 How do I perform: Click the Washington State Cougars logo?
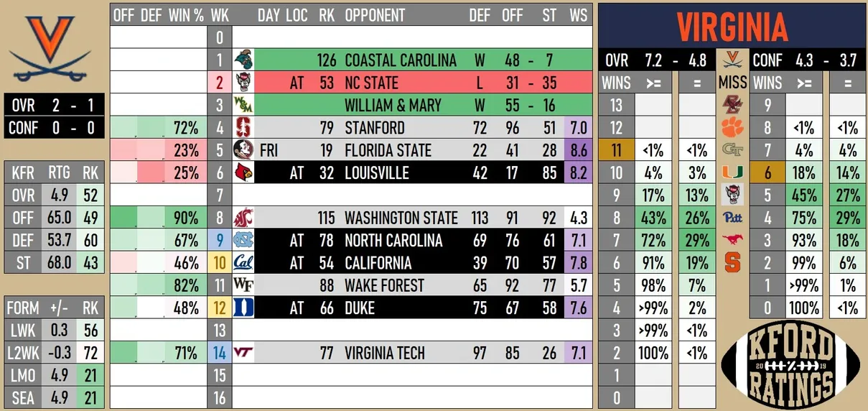coord(243,218)
